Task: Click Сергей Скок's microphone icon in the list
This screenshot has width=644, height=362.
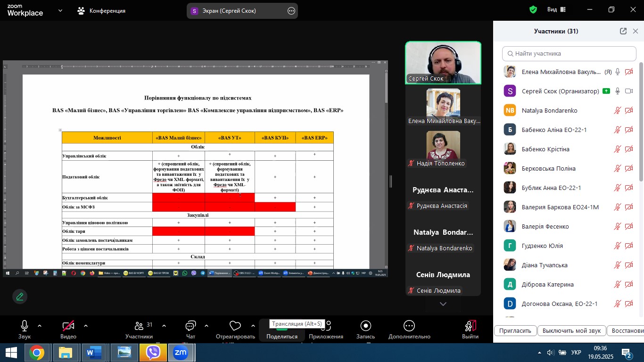Action: tap(618, 91)
